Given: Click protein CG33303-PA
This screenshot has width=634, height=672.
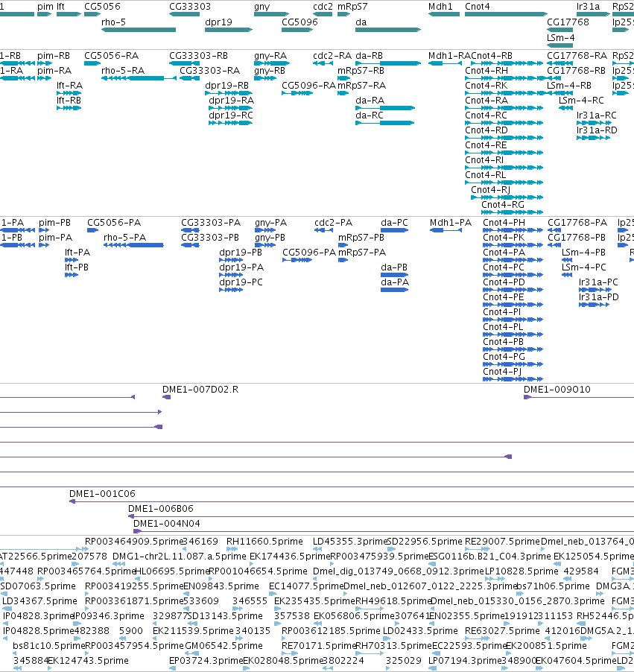Looking at the screenshot, I should [x=211, y=223].
